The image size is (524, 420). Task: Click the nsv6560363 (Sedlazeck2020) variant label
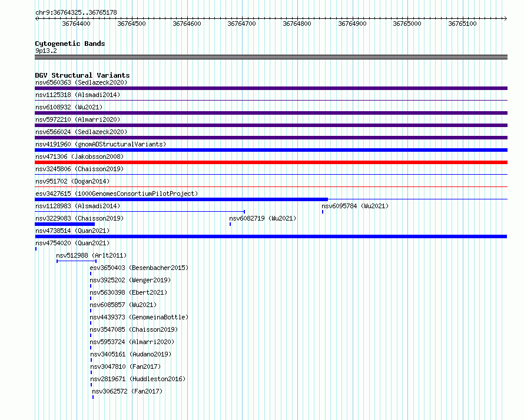coord(81,82)
